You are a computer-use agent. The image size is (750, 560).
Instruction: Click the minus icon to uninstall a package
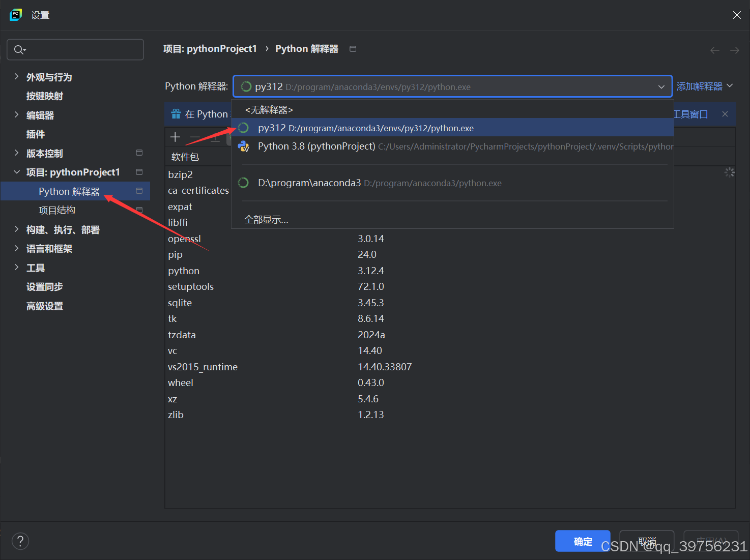tap(195, 137)
